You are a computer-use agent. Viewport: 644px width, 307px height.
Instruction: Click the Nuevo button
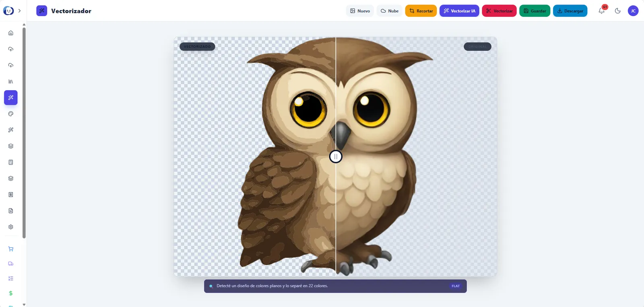(360, 11)
